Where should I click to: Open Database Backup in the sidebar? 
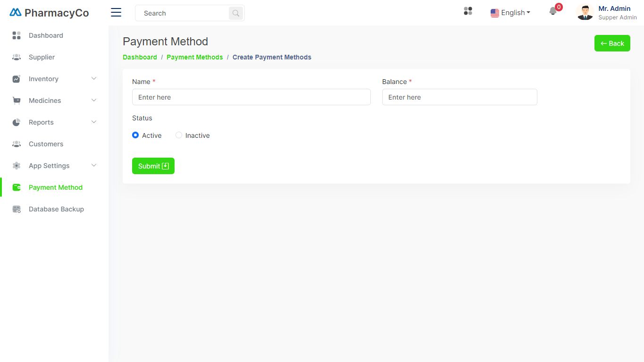(56, 209)
